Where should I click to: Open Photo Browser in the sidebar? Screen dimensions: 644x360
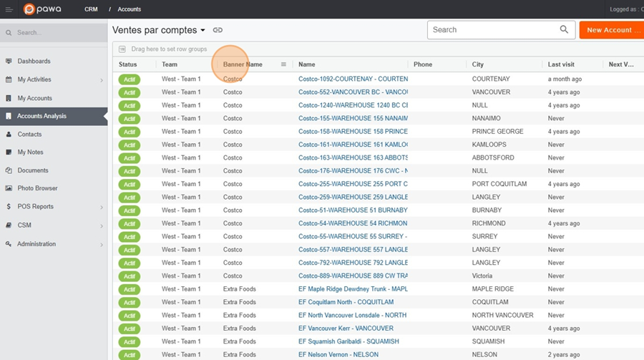(x=37, y=188)
